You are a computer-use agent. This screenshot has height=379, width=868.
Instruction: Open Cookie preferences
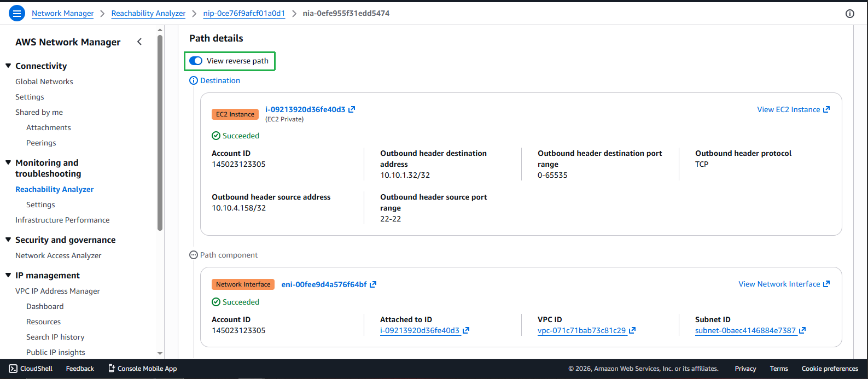point(830,369)
